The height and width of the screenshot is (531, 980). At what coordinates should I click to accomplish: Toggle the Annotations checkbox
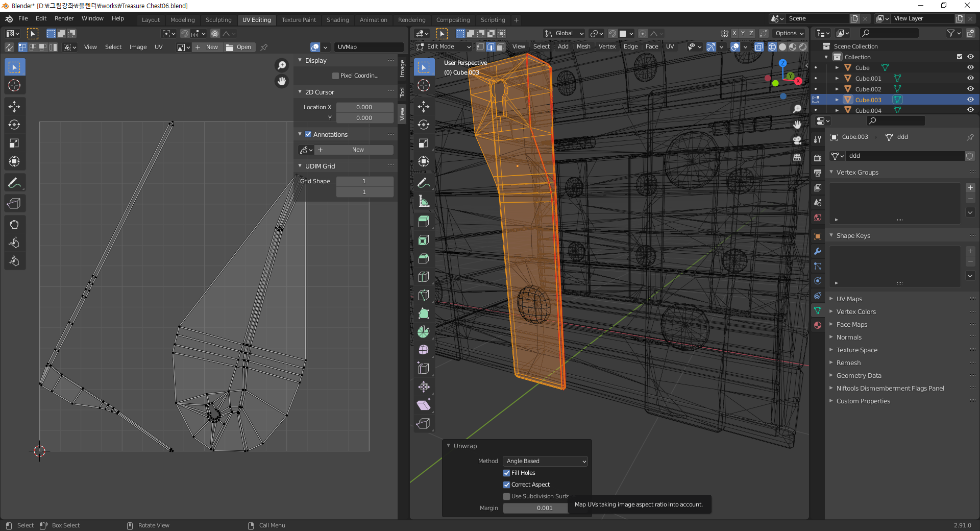click(308, 134)
